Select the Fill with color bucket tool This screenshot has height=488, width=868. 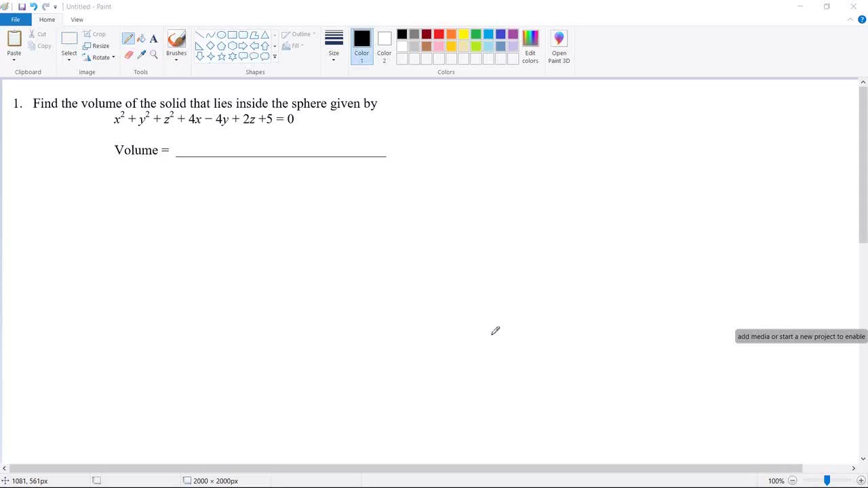pyautogui.click(x=141, y=39)
